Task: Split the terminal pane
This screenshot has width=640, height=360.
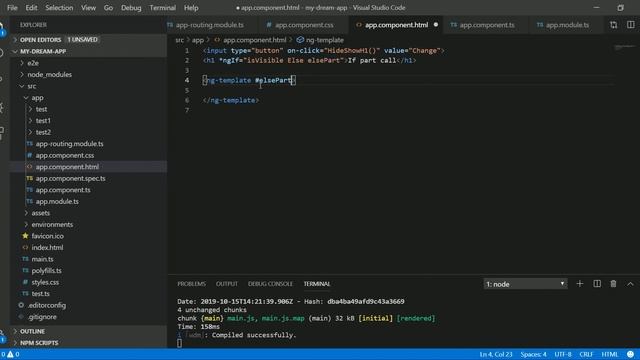Action: [x=597, y=284]
